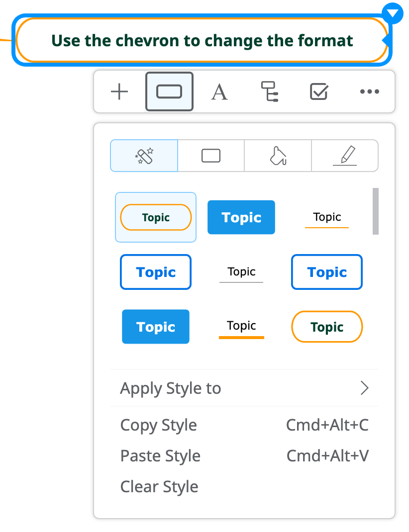The width and height of the screenshot is (409, 532).
Task: Open the three-dots more options menu
Action: tap(369, 92)
